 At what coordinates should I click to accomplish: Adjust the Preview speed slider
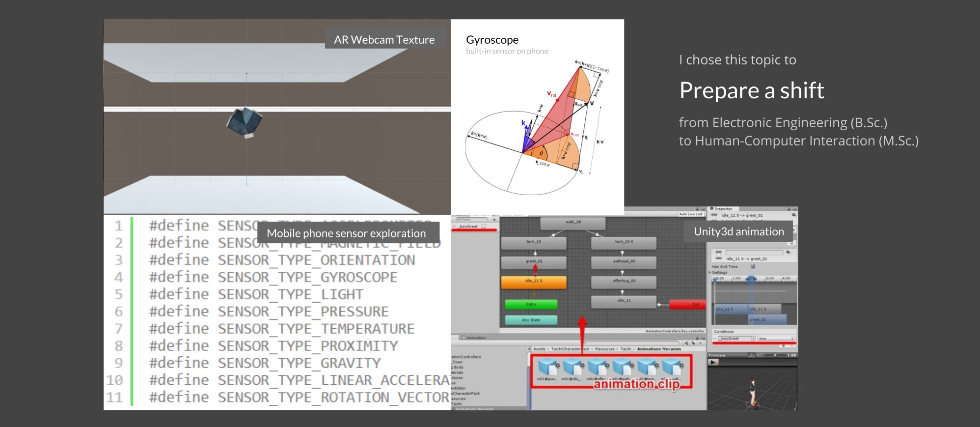(x=775, y=355)
